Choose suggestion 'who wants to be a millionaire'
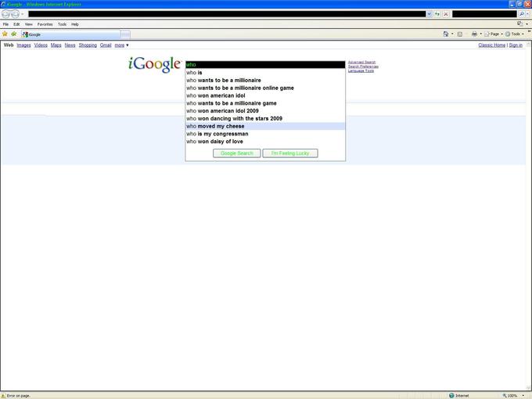The height and width of the screenshot is (399, 532). tap(265, 81)
